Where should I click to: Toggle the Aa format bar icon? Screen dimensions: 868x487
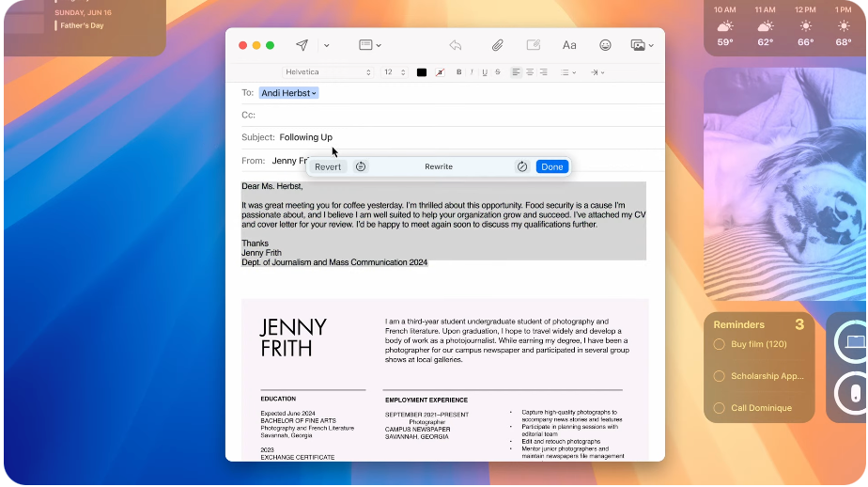click(569, 45)
